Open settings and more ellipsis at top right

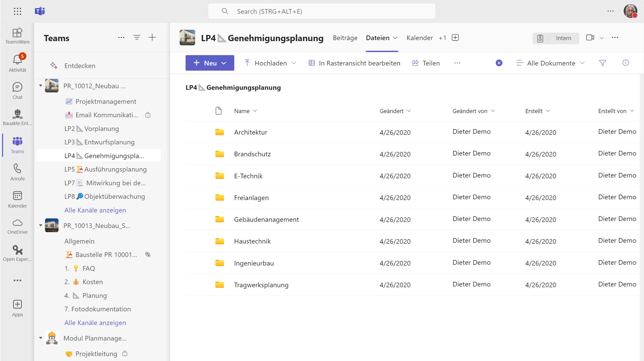pyautogui.click(x=611, y=11)
